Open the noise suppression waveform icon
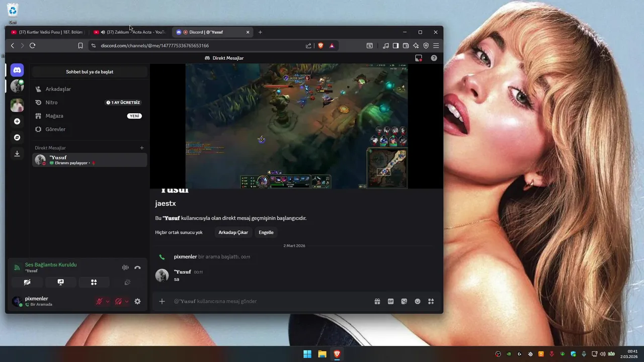The height and width of the screenshot is (362, 644). 125,267
